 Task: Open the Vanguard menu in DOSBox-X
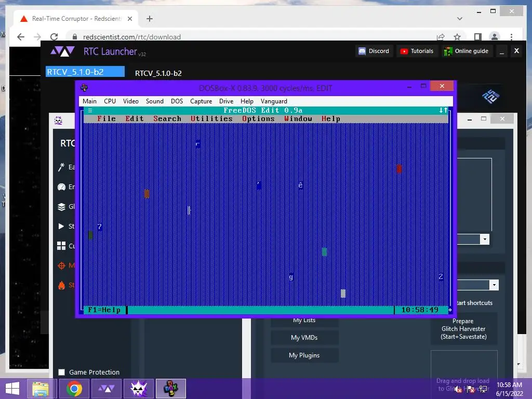(x=274, y=101)
